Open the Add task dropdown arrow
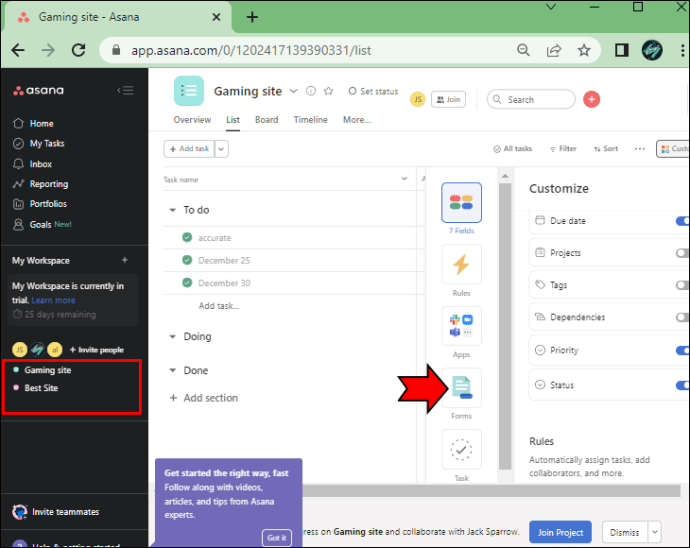The width and height of the screenshot is (690, 548). pyautogui.click(x=221, y=149)
